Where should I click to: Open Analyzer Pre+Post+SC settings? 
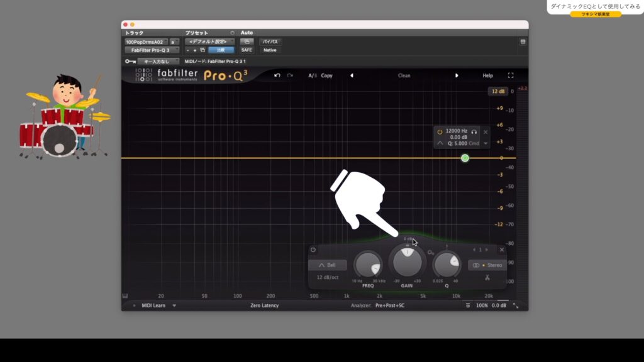tap(390, 305)
